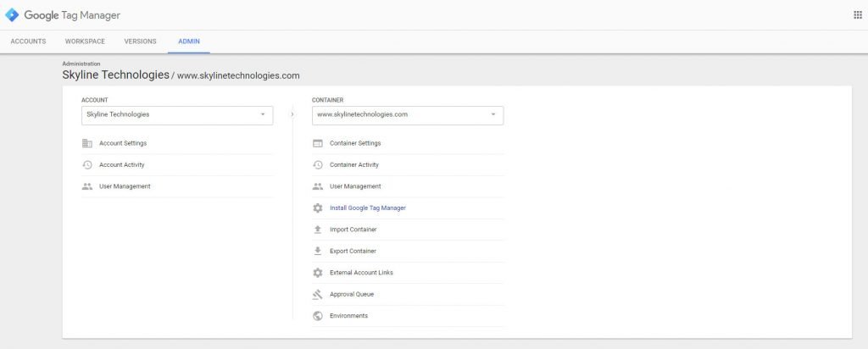This screenshot has width=868, height=349.
Task: Click the External Account Links gear icon
Action: tap(318, 273)
